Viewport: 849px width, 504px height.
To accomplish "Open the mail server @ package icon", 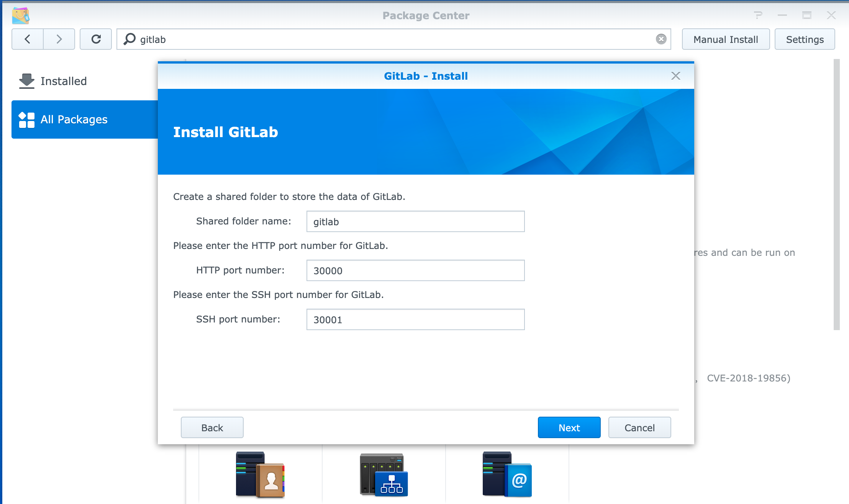I will point(507,475).
